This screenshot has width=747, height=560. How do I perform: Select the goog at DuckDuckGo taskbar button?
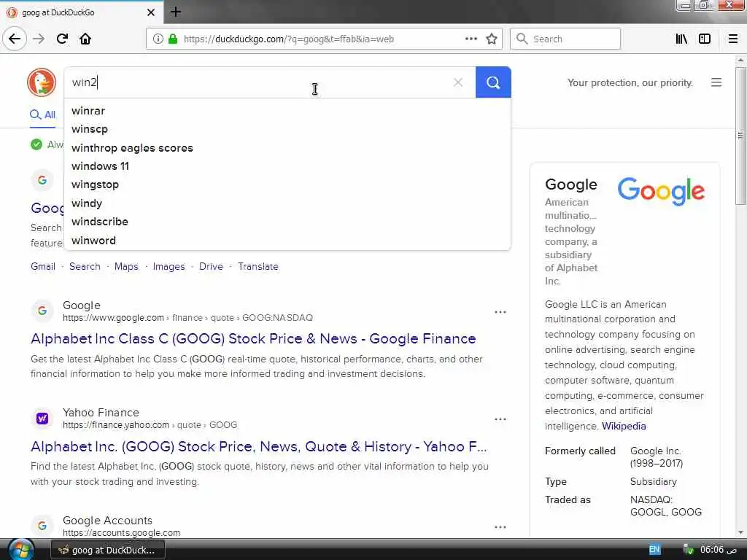click(108, 550)
